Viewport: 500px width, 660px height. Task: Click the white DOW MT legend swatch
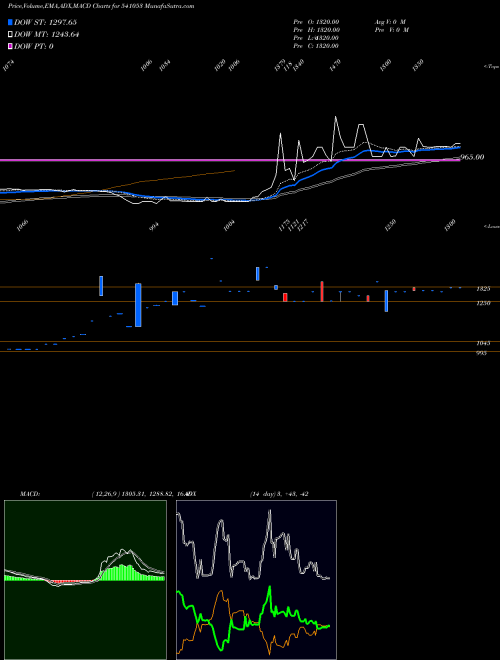click(x=10, y=35)
